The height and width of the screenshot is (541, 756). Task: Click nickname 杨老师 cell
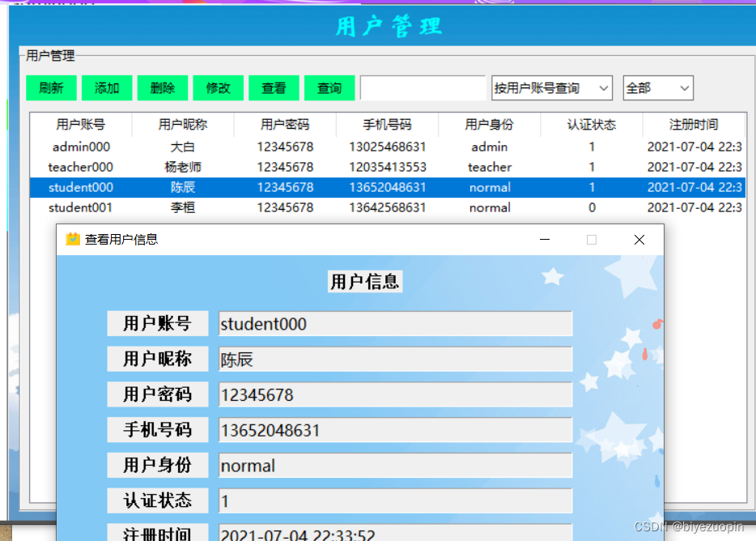click(183, 167)
